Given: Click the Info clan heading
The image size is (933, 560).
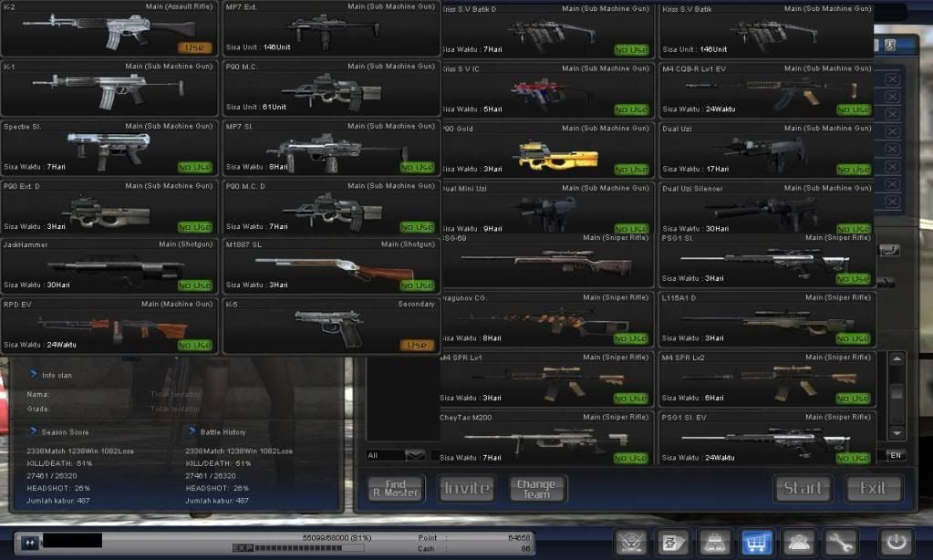Looking at the screenshot, I should pos(57,376).
